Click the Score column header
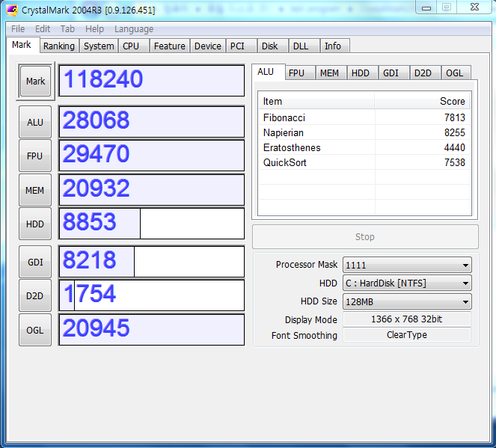 (422, 101)
